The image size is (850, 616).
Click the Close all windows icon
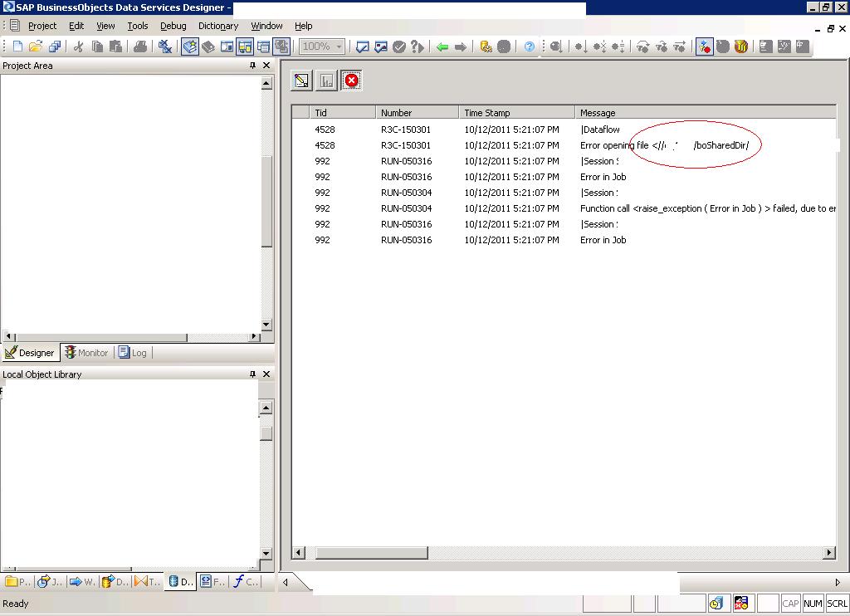[x=165, y=46]
